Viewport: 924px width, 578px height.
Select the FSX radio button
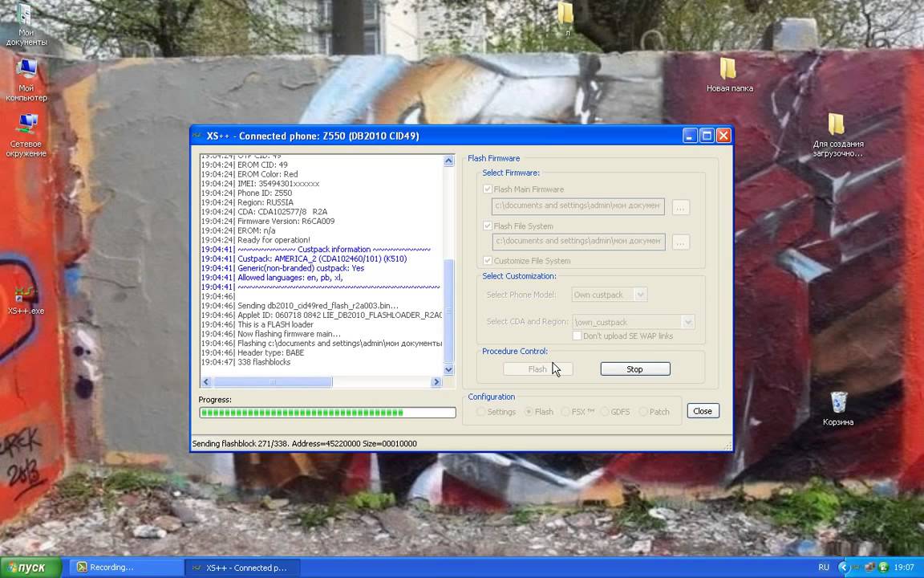[x=565, y=412]
